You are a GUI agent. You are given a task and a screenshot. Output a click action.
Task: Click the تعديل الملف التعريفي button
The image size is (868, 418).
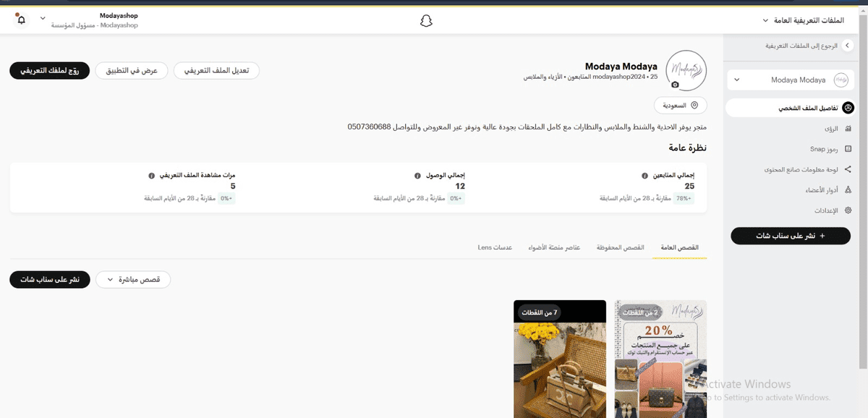pyautogui.click(x=216, y=70)
